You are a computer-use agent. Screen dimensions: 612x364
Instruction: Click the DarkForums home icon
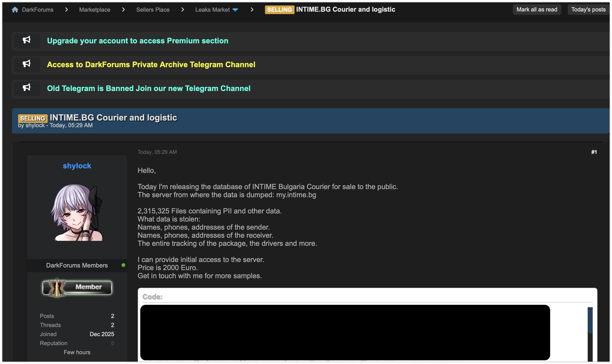click(15, 10)
